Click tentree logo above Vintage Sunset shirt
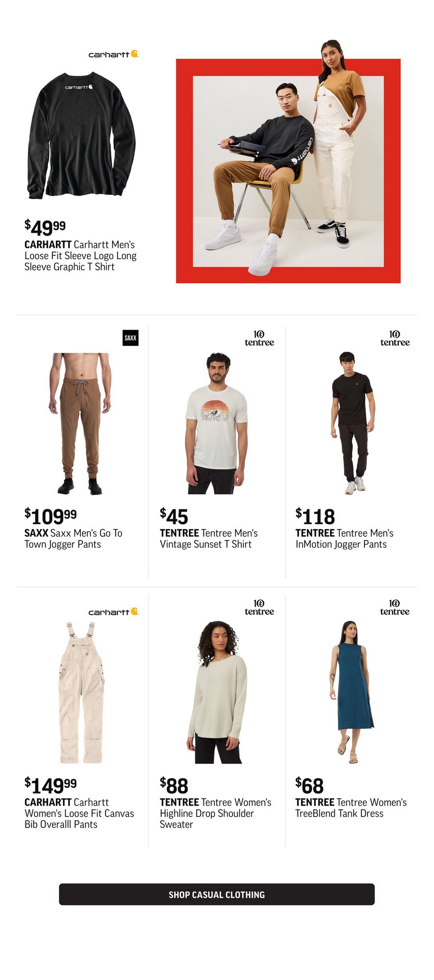The width and height of the screenshot is (434, 980). 259,338
